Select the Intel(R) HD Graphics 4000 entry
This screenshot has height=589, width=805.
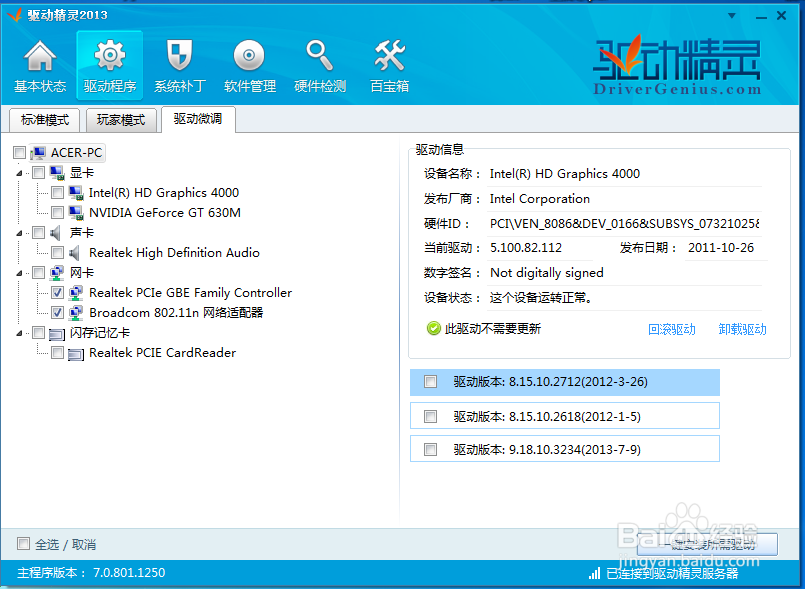pos(164,193)
